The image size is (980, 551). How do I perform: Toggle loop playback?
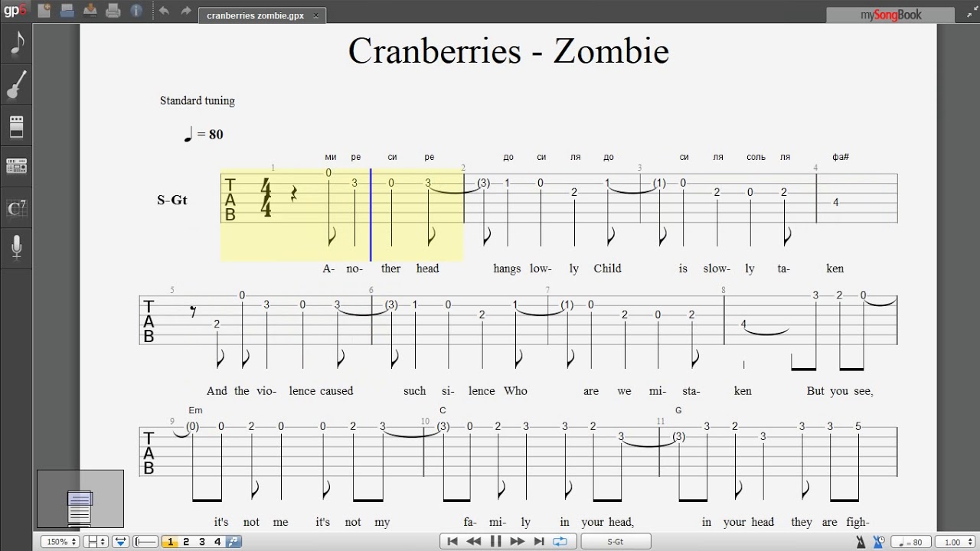(x=560, y=542)
